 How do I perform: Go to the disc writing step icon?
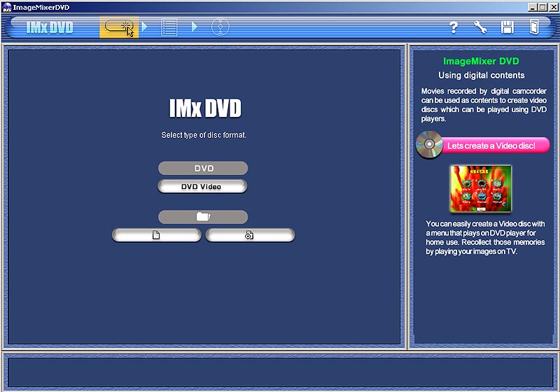click(220, 27)
